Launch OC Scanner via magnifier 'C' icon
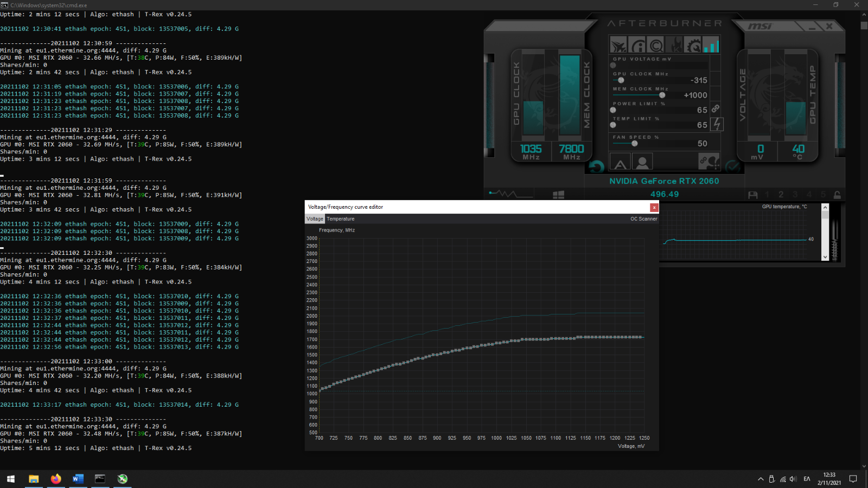The height and width of the screenshot is (488, 868). pyautogui.click(x=655, y=45)
